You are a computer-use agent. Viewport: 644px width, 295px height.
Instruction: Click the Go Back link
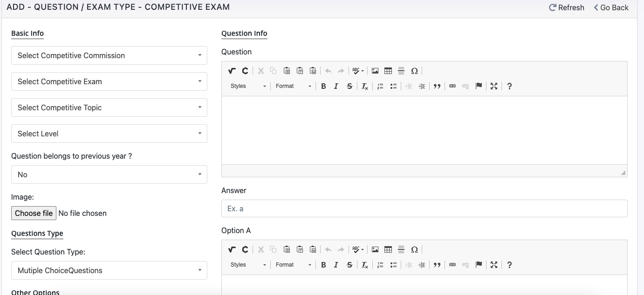point(611,7)
